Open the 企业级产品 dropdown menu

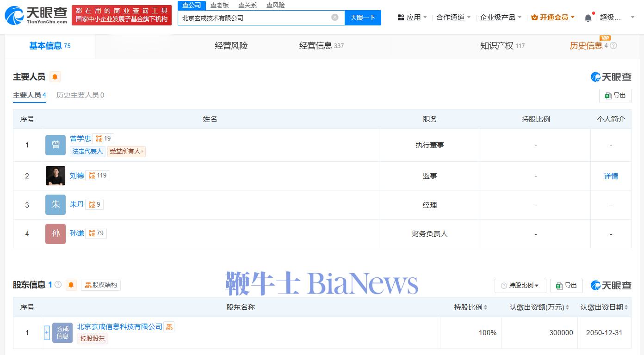point(501,18)
